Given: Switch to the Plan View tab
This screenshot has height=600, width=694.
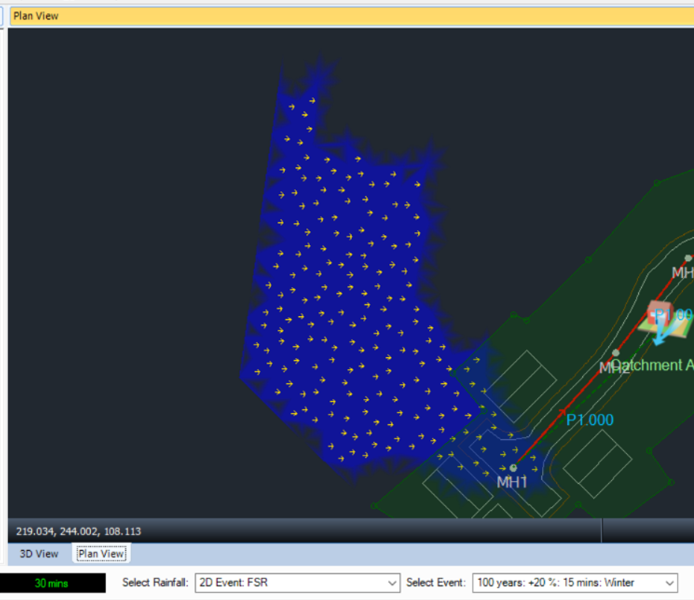Looking at the screenshot, I should click(x=101, y=553).
